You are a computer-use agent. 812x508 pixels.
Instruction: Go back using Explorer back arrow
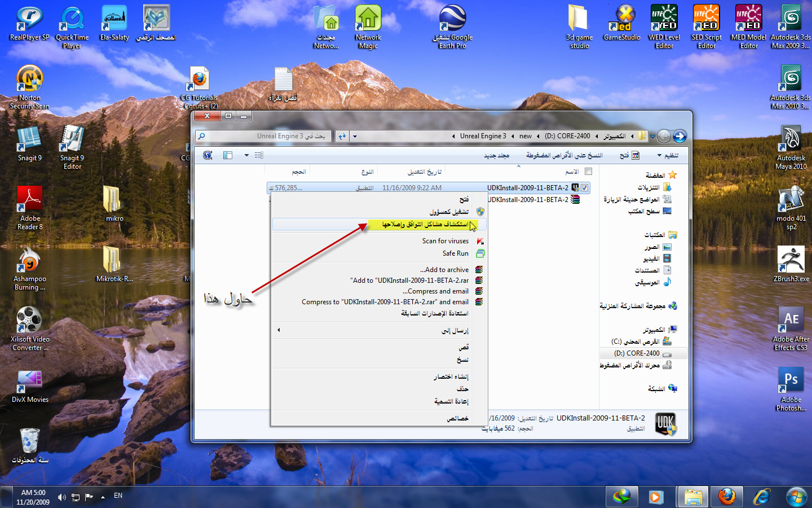(679, 136)
